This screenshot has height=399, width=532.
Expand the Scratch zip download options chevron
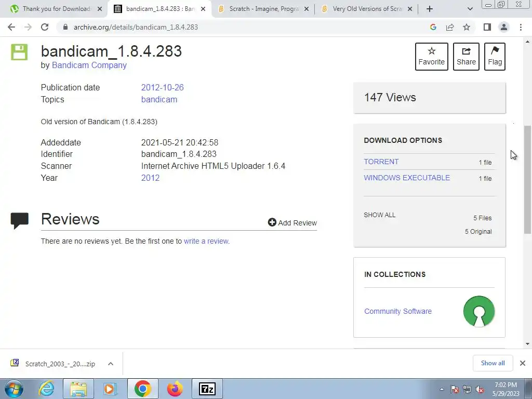coord(111,364)
